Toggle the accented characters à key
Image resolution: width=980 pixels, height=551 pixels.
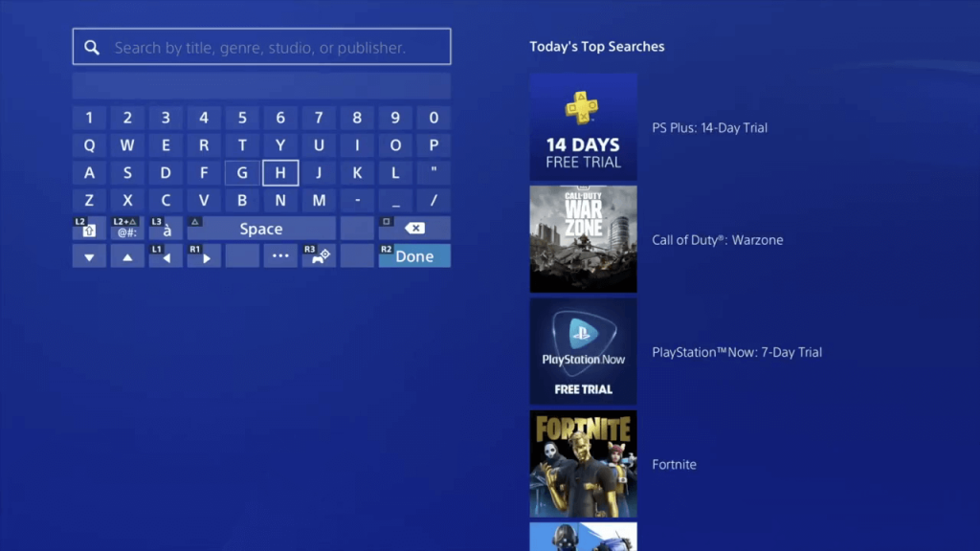coord(166,228)
